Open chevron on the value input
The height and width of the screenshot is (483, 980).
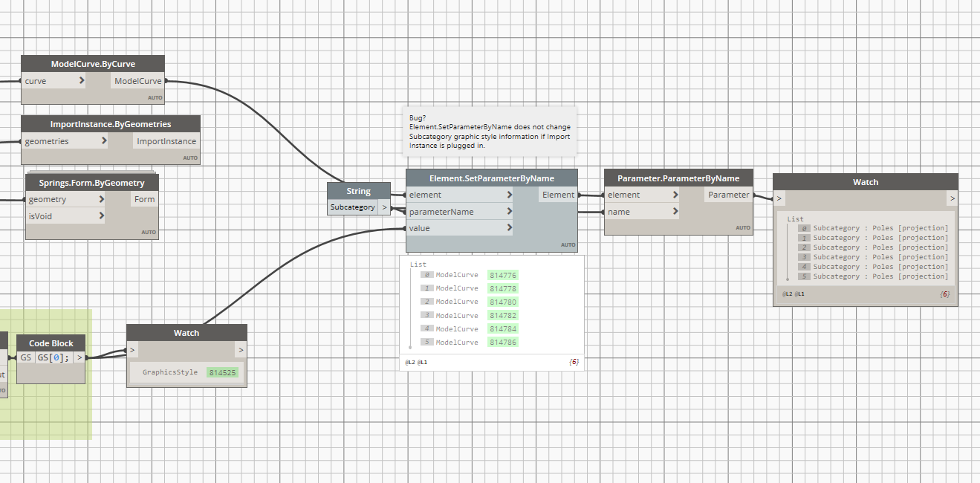[x=509, y=228]
